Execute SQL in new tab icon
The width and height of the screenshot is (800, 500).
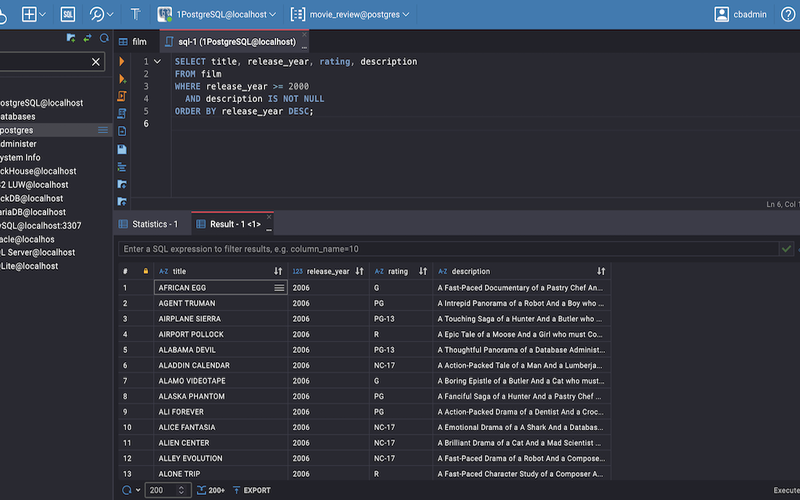pos(122,79)
